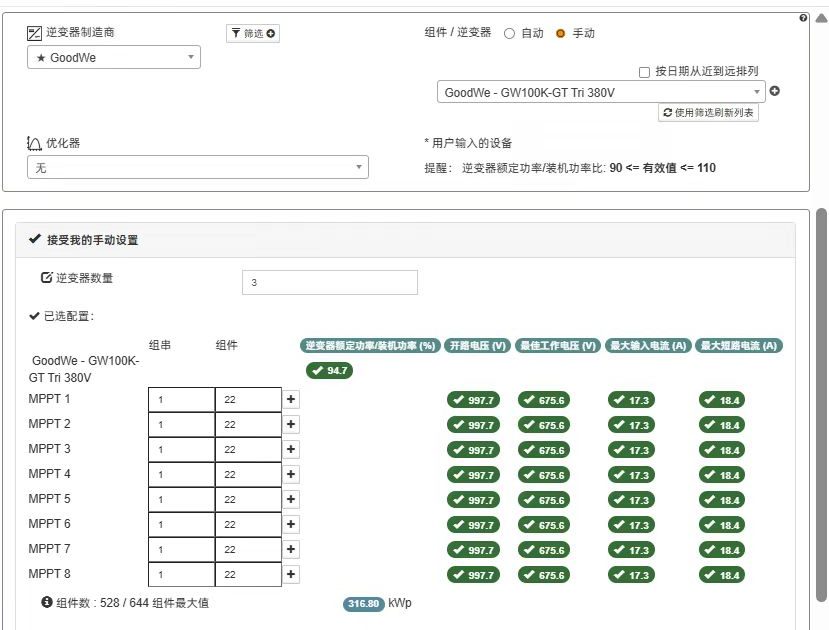This screenshot has height=630, width=829.
Task: Click the 最佳工作电压 (V) column header
Action: [558, 346]
